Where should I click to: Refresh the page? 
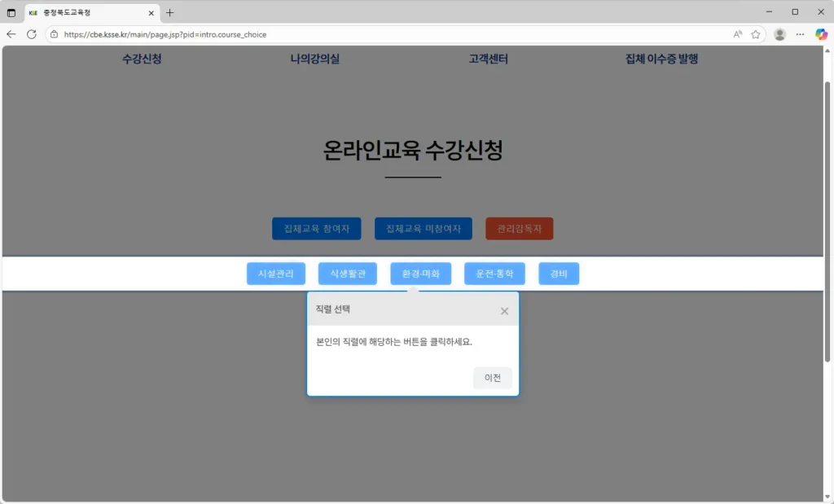pos(32,34)
